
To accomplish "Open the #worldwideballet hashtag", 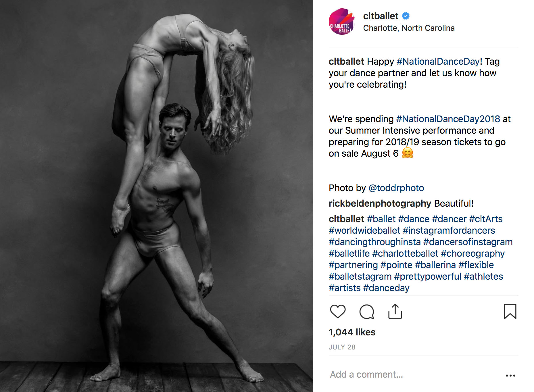I will (364, 230).
